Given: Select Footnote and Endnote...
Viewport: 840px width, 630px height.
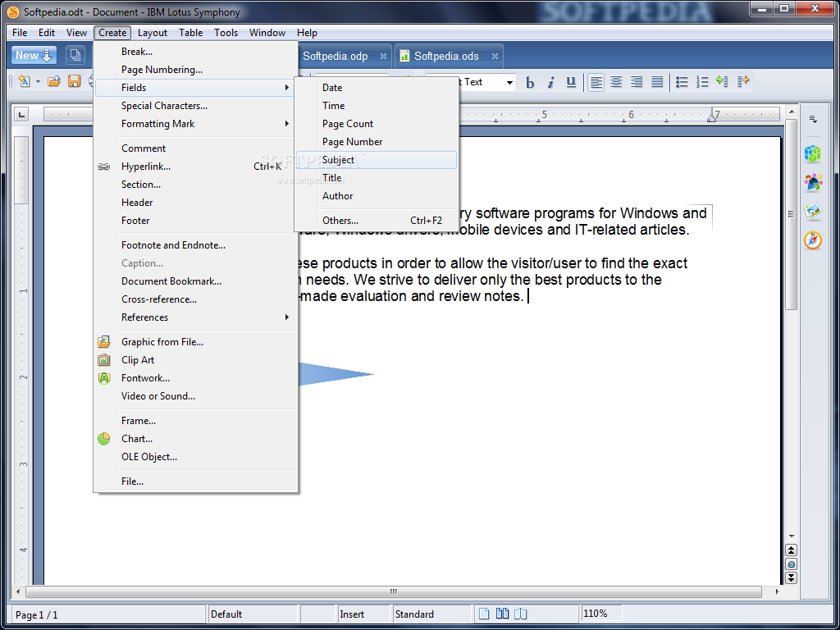Looking at the screenshot, I should (196, 245).
